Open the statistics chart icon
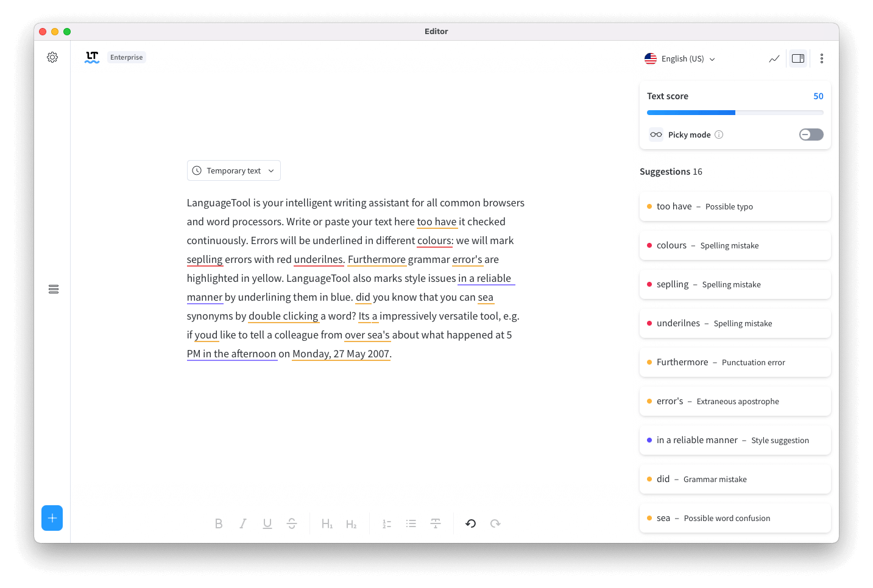Viewport: 873px width, 588px height. pyautogui.click(x=774, y=58)
